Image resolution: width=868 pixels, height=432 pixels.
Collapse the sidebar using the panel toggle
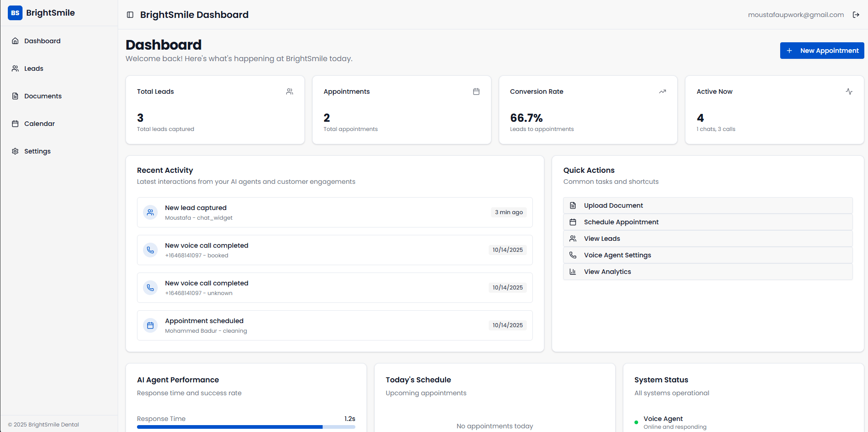click(130, 15)
